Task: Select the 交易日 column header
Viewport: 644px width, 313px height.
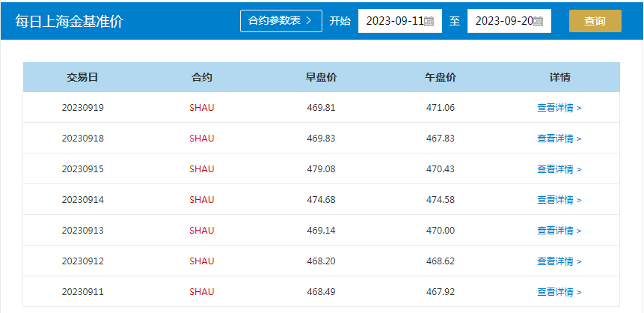Action: click(x=82, y=77)
